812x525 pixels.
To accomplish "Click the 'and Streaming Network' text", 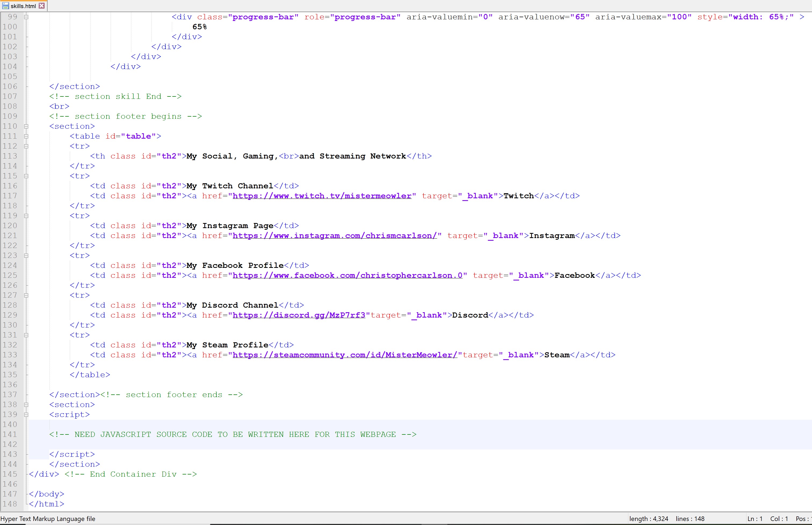I will [x=353, y=156].
